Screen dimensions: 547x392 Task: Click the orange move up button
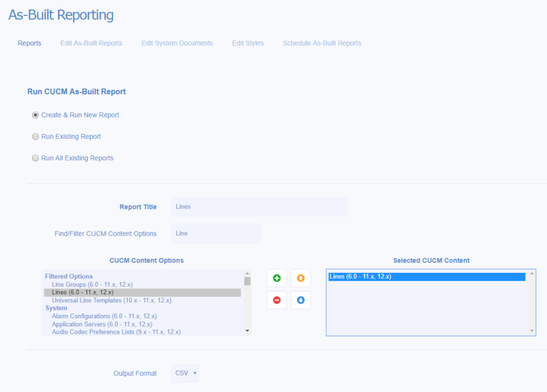click(300, 278)
